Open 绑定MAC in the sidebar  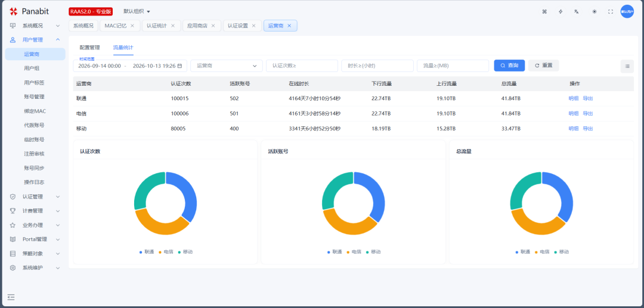coord(35,111)
